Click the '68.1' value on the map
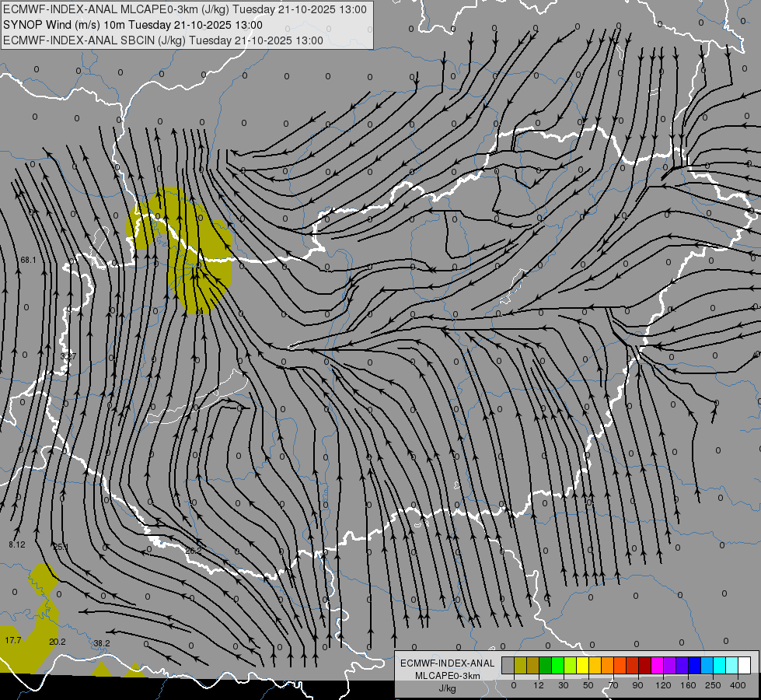Screen dimensions: 761x700 click(28, 261)
